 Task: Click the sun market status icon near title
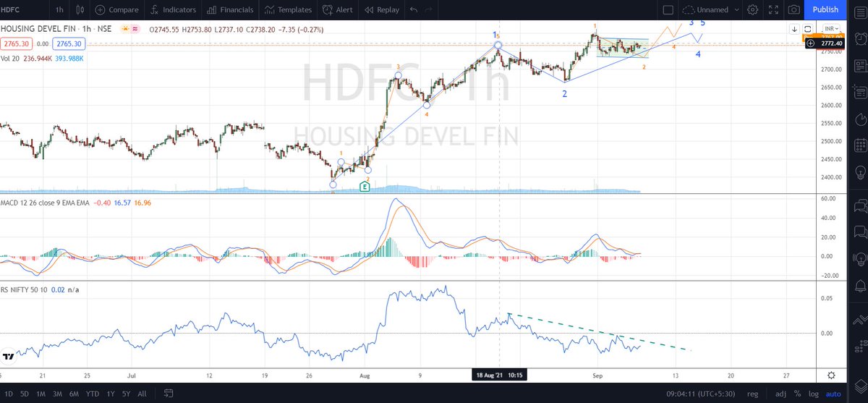126,29
